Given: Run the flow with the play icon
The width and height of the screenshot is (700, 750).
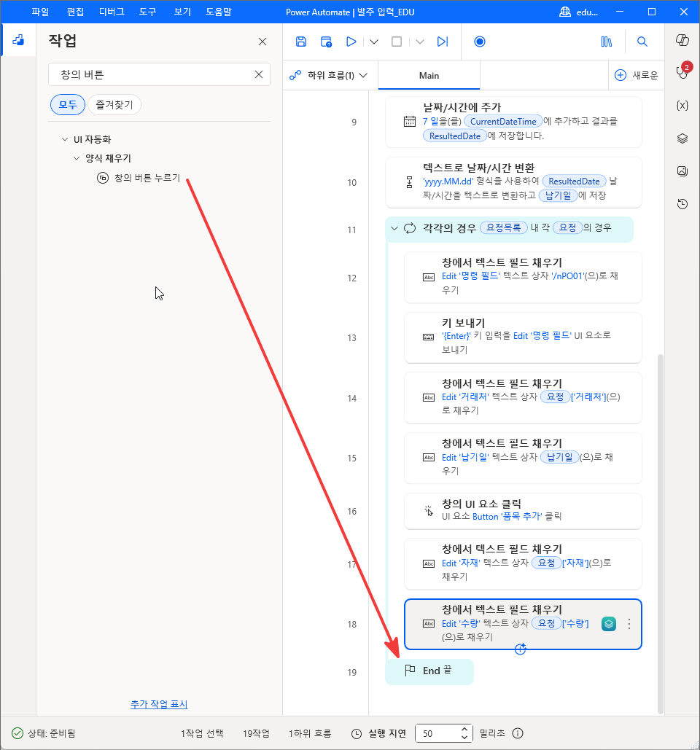Looking at the screenshot, I should click(x=351, y=42).
